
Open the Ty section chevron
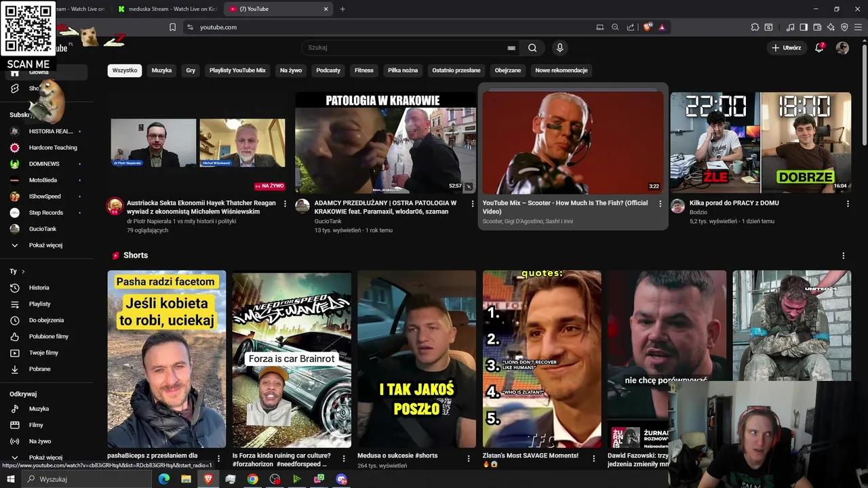pos(23,271)
